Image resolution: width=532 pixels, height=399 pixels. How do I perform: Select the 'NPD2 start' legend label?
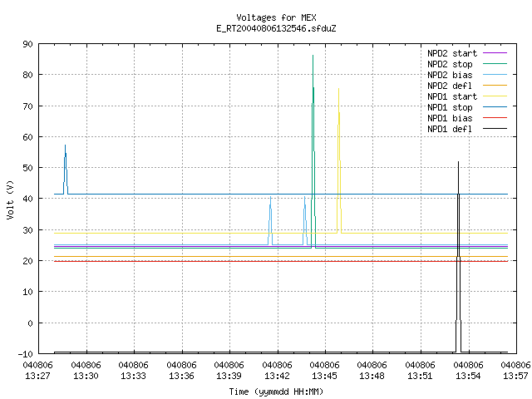(452, 53)
